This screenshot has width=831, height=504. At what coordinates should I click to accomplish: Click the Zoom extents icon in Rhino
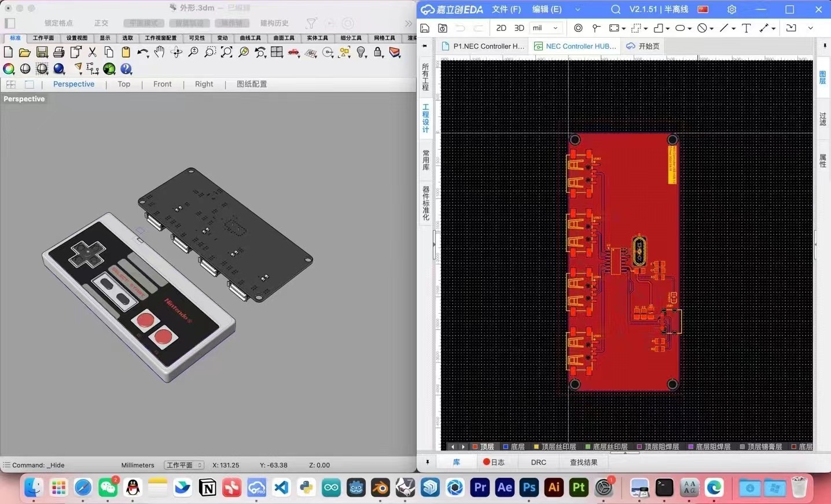click(227, 52)
